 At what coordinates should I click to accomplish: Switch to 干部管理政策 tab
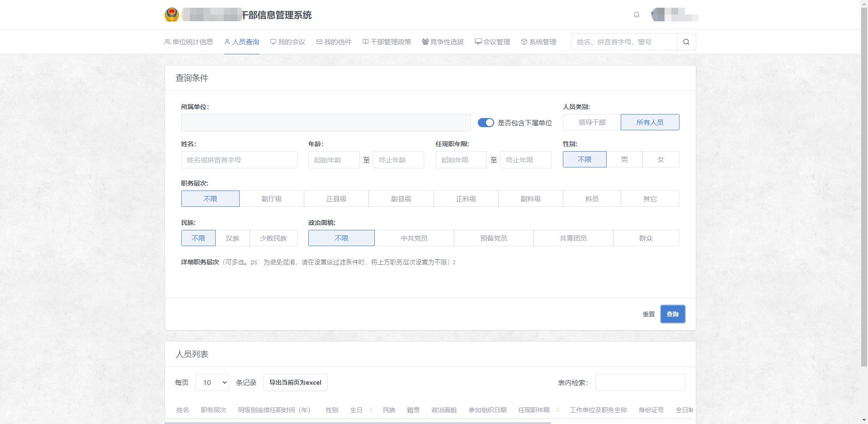tap(387, 42)
